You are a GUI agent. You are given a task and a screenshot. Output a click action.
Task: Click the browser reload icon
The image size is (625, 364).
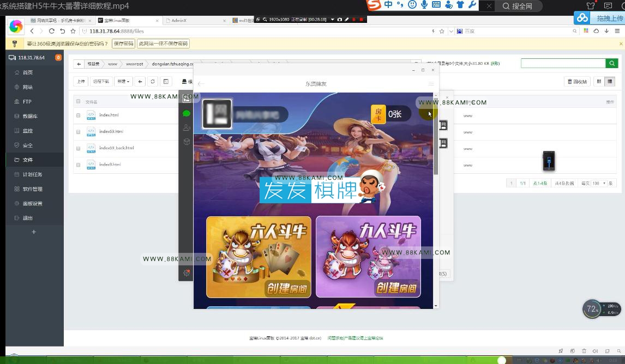51,31
